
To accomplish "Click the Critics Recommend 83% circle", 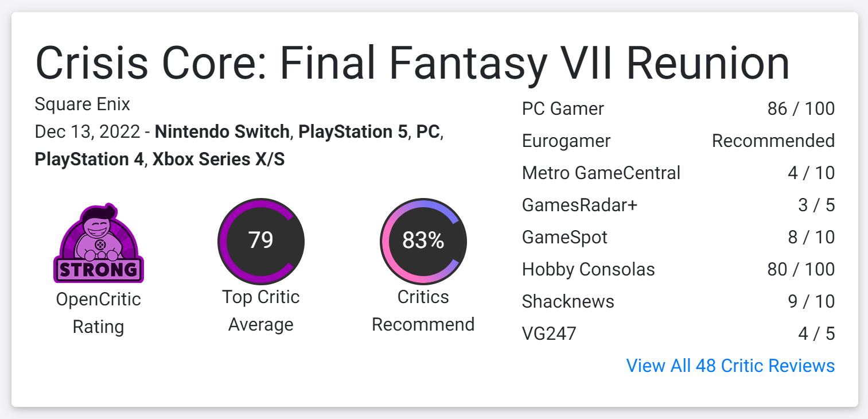I will pos(423,240).
